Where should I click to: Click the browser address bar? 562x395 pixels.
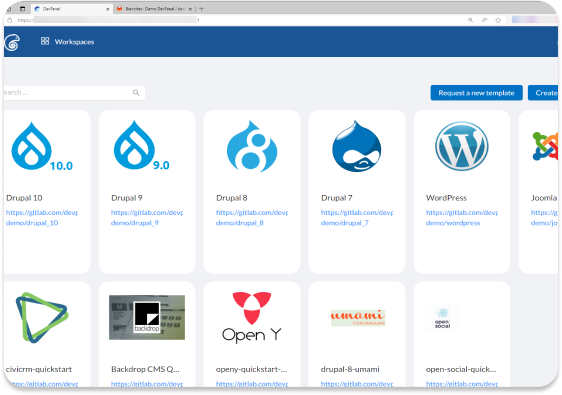(237, 20)
